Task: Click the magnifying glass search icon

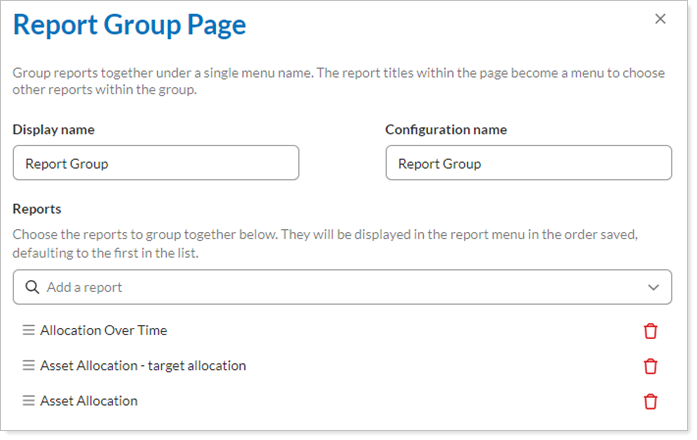Action: (x=32, y=287)
